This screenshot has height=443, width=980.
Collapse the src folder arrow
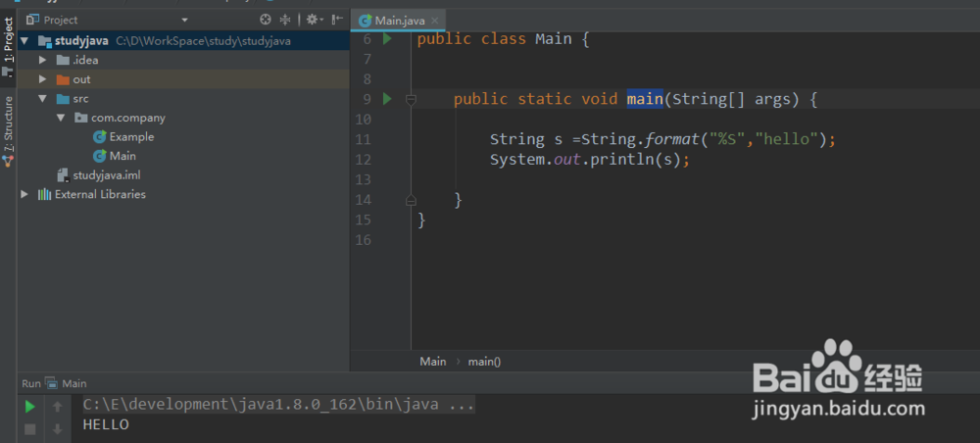pyautogui.click(x=42, y=99)
